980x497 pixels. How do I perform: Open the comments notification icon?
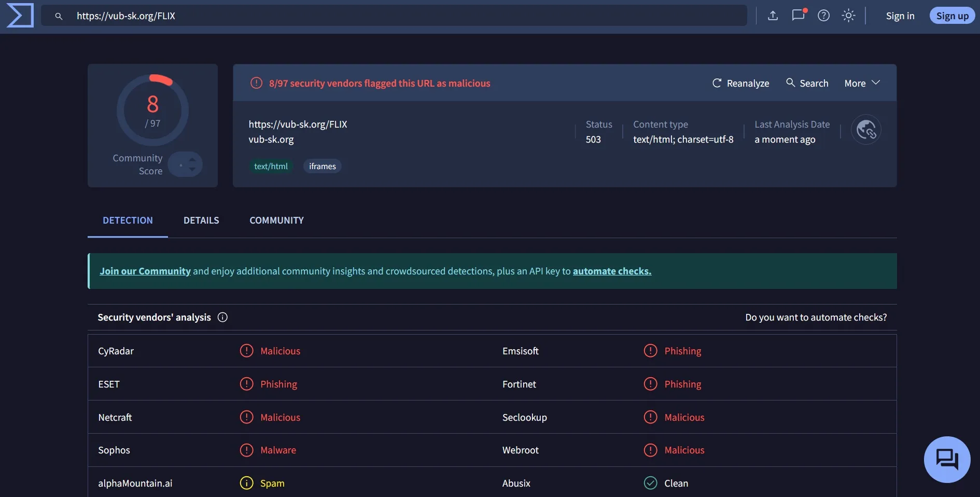(x=798, y=15)
